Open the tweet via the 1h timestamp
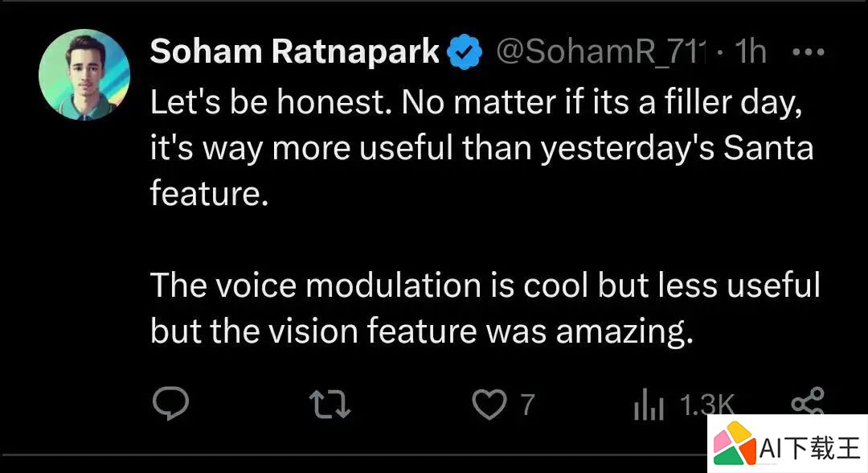 point(750,51)
